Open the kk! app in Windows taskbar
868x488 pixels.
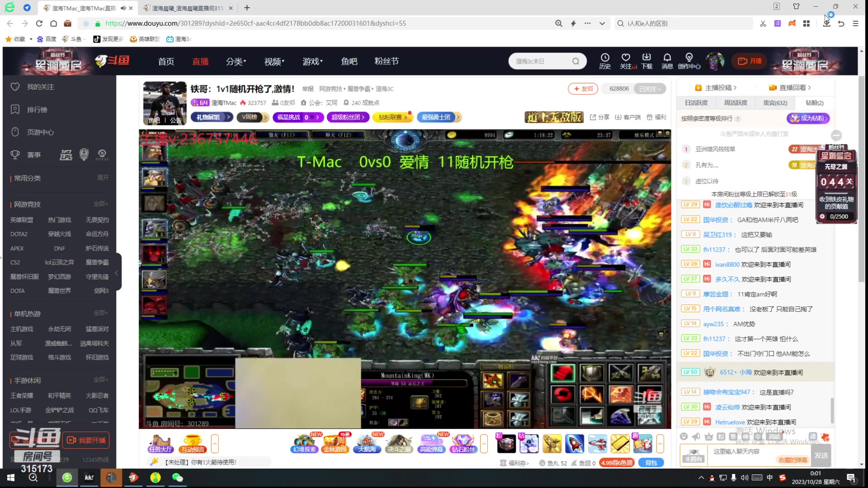click(89, 478)
